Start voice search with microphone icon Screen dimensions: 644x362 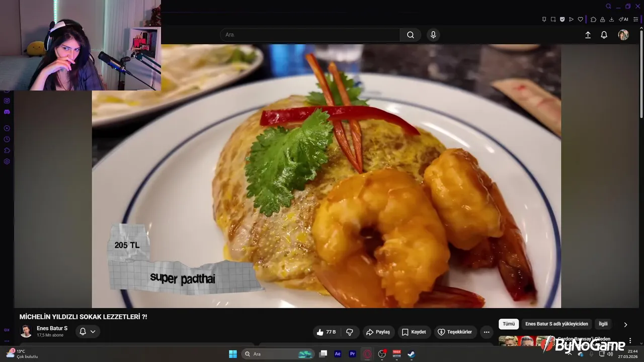pos(433,35)
